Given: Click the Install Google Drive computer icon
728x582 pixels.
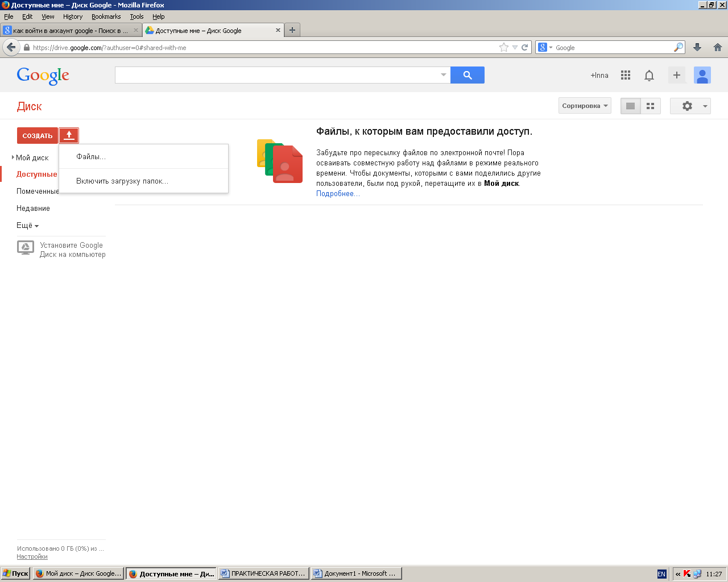Looking at the screenshot, I should click(x=26, y=248).
